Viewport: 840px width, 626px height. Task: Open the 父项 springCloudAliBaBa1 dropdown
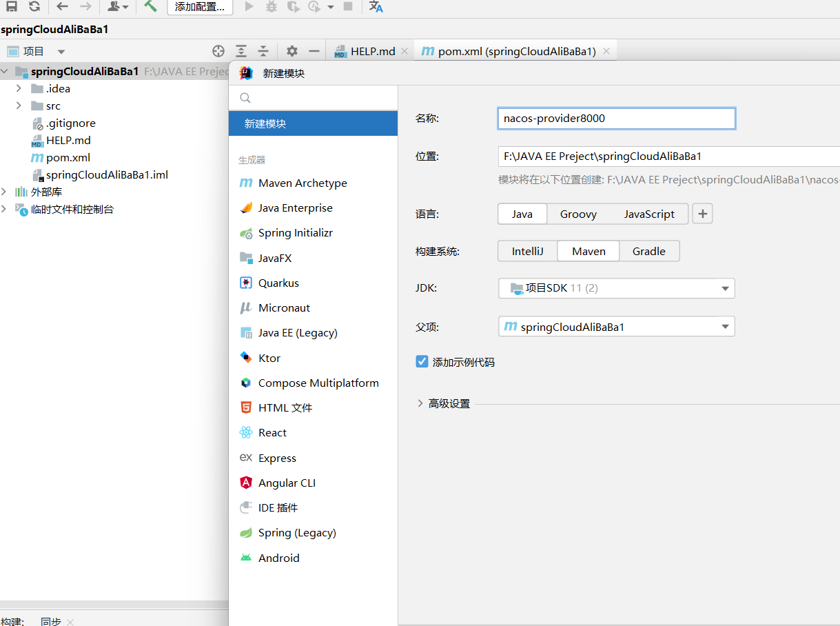tap(617, 327)
